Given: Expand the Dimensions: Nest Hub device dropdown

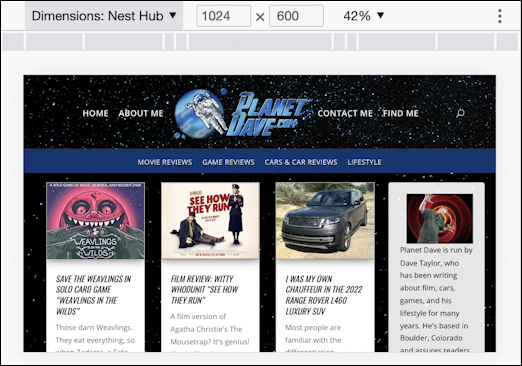Looking at the screenshot, I should pyautogui.click(x=104, y=16).
